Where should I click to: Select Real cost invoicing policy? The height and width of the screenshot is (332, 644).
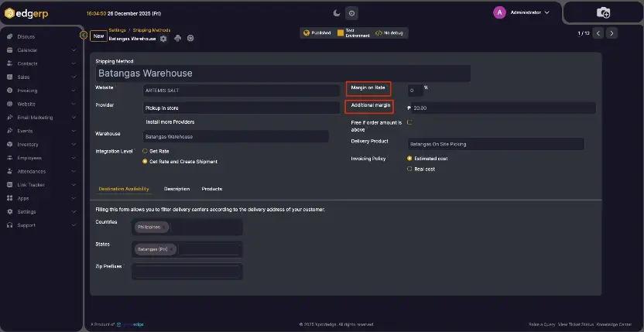click(409, 169)
